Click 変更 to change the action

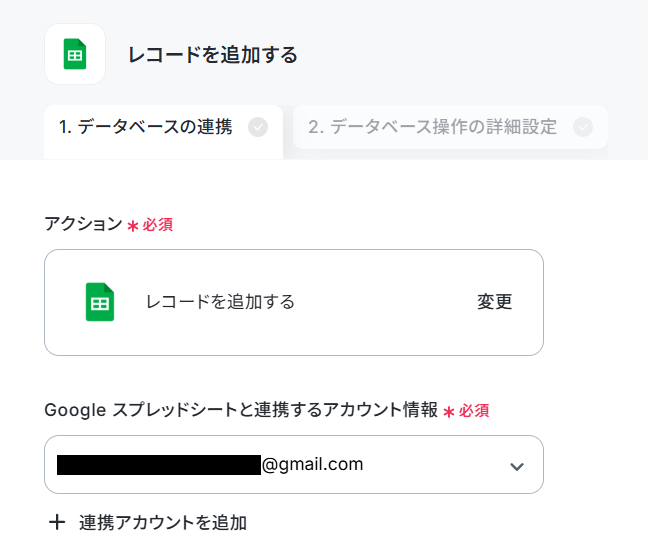(495, 302)
